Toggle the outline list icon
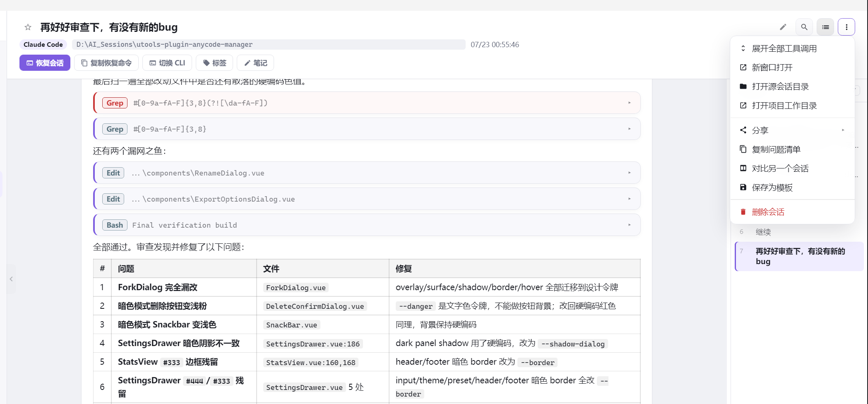The width and height of the screenshot is (868, 404). point(825,27)
